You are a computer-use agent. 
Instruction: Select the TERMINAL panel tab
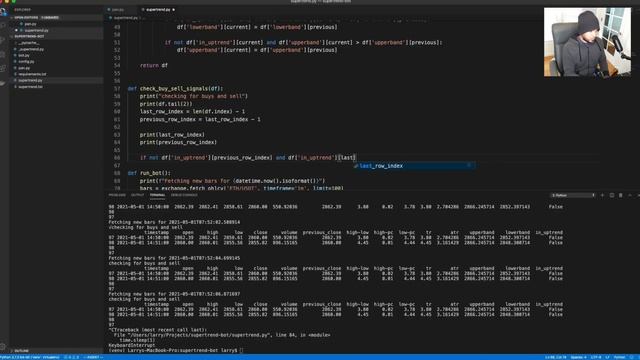[157, 195]
